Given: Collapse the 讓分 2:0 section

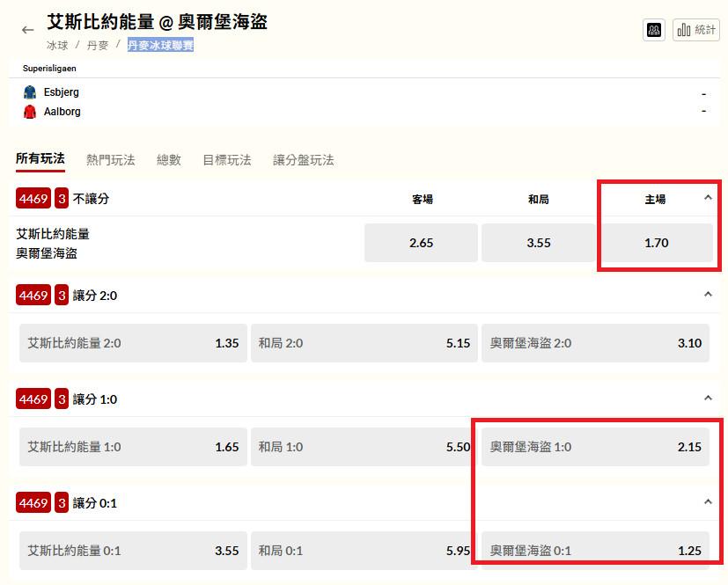Looking at the screenshot, I should pyautogui.click(x=708, y=295).
